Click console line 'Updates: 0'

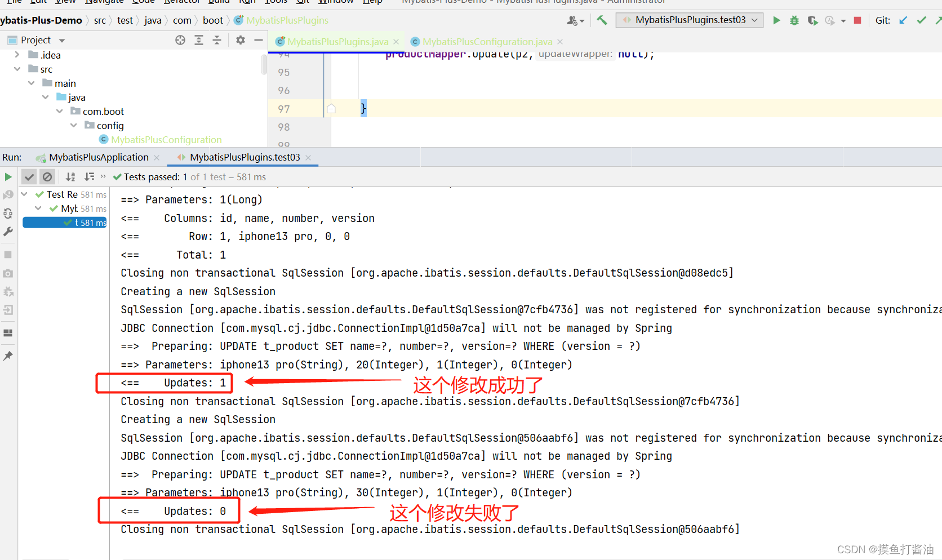coord(174,512)
